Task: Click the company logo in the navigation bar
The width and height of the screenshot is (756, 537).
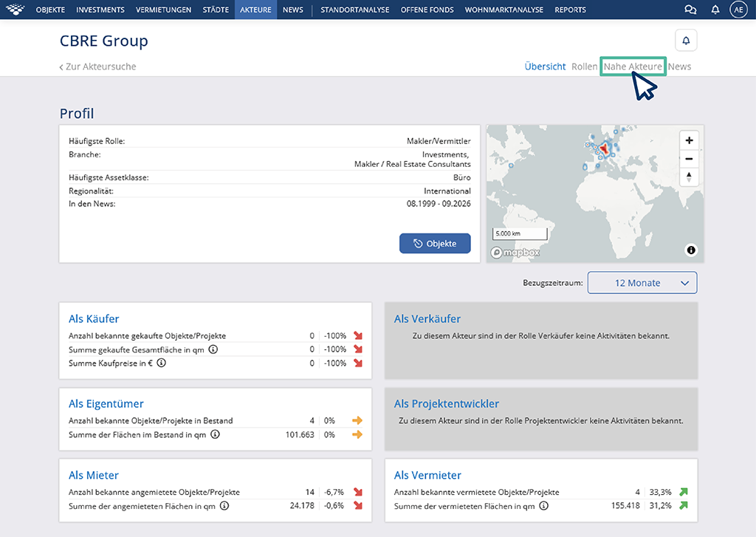Action: pos(15,9)
